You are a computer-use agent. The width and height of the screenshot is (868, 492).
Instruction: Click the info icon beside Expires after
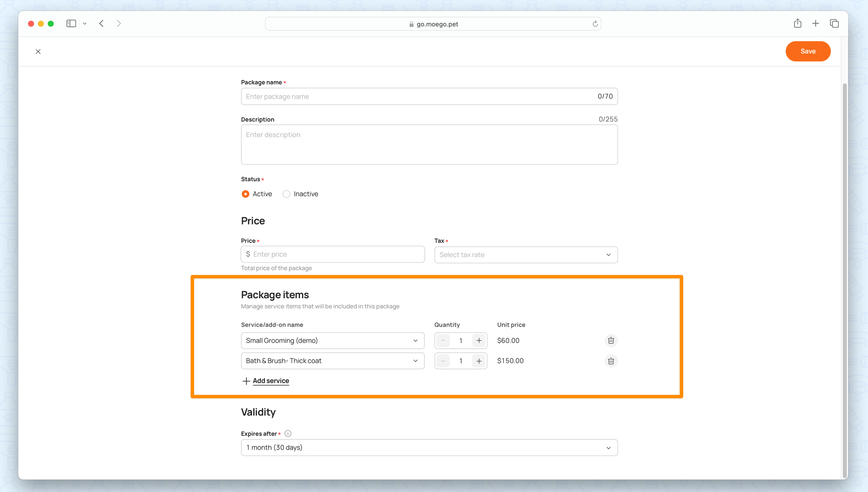[288, 433]
